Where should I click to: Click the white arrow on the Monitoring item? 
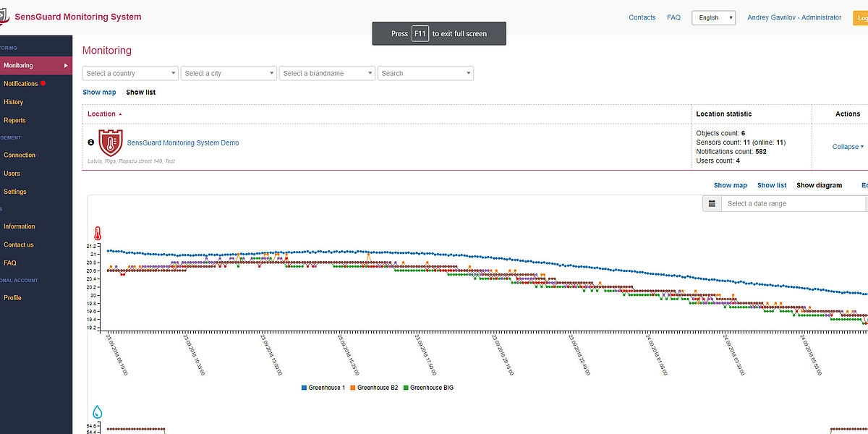66,66
